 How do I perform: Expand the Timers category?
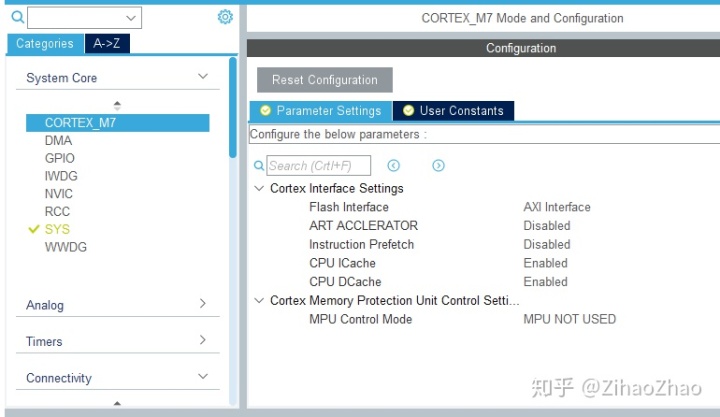tap(203, 339)
